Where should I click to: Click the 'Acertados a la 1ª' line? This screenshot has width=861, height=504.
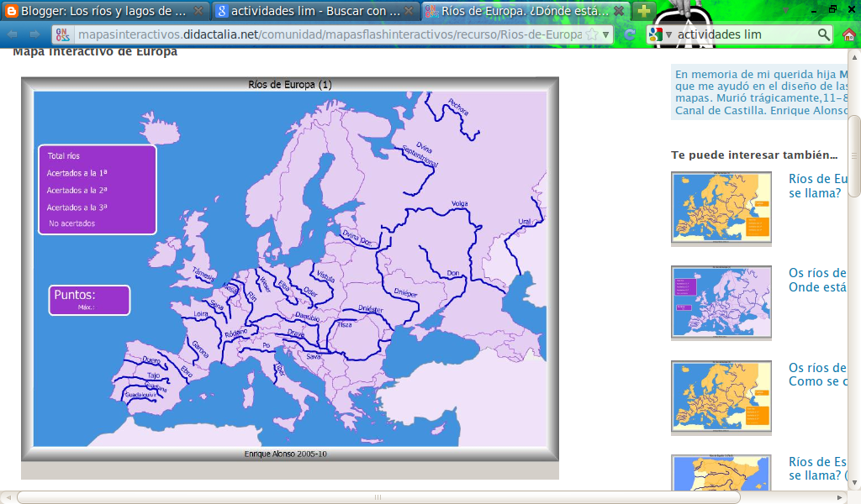coord(77,173)
